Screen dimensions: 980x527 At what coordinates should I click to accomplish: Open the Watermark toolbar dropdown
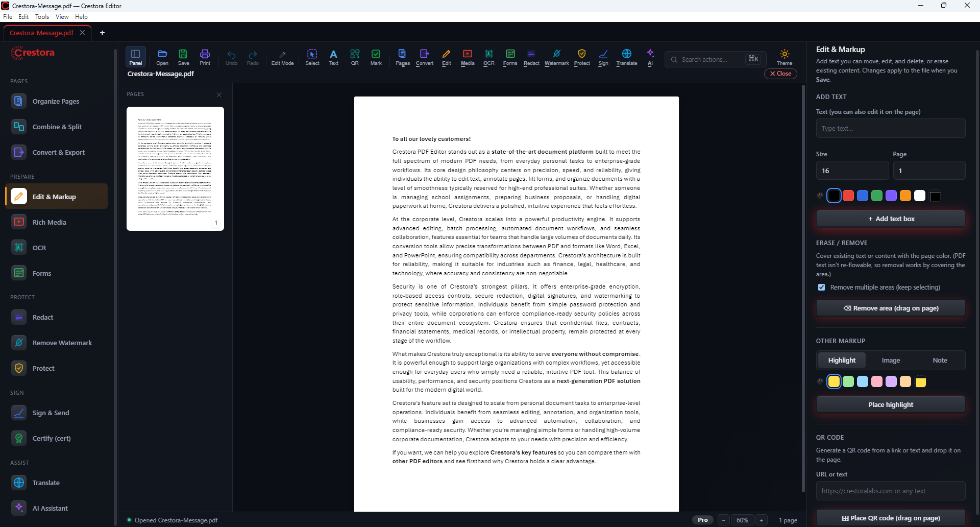coord(556,57)
